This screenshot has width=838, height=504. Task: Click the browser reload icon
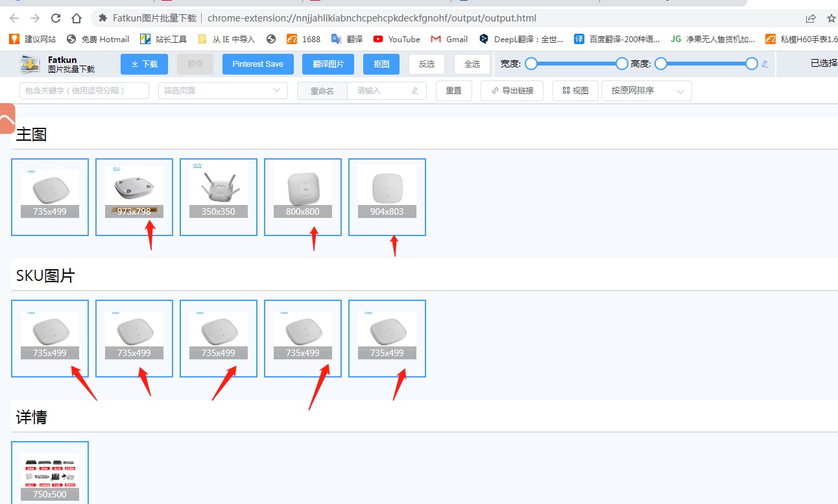[x=56, y=18]
